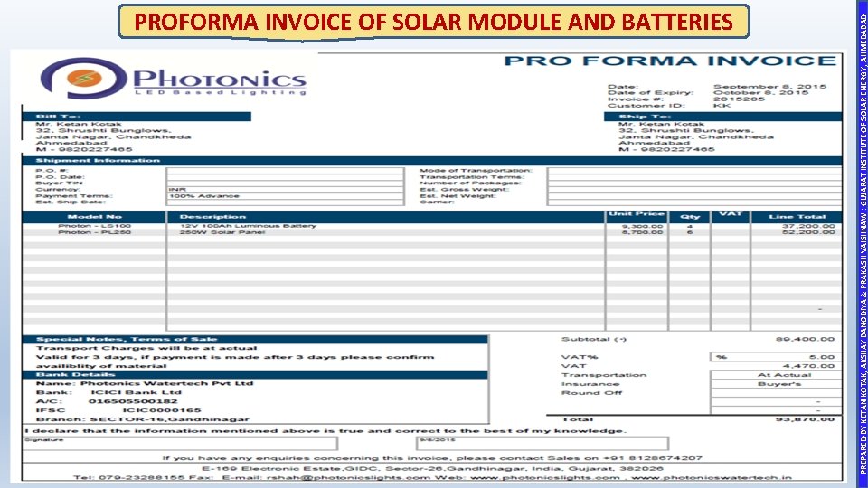The height and width of the screenshot is (488, 868).
Task: Click line total 52,200.00
Action: tap(808, 232)
